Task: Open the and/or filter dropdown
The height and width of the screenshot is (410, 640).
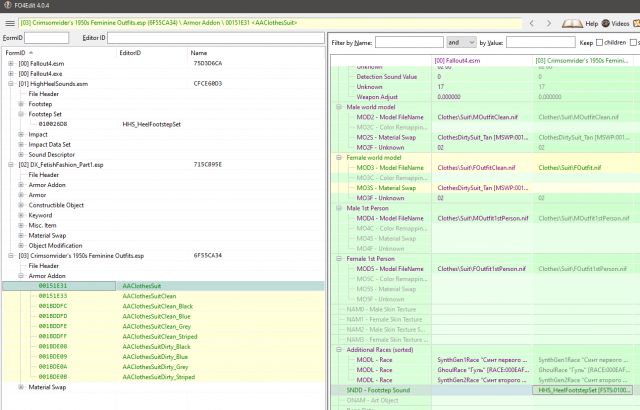Action: click(x=461, y=43)
